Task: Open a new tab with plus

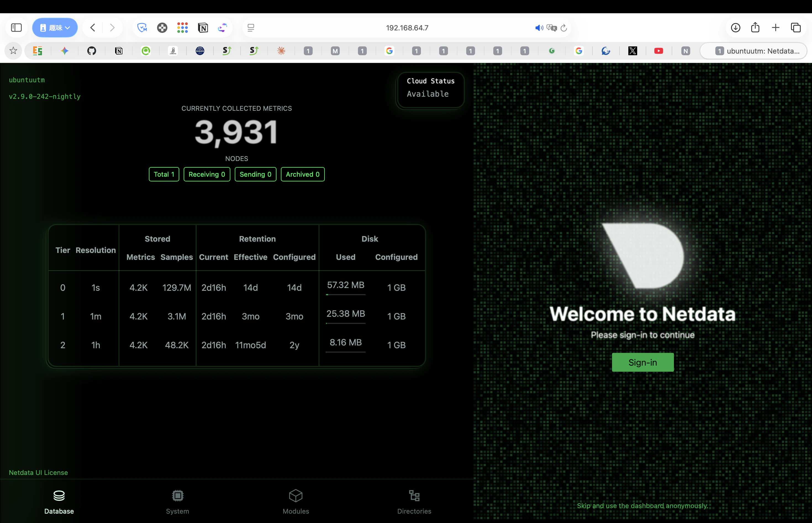Action: (x=775, y=28)
